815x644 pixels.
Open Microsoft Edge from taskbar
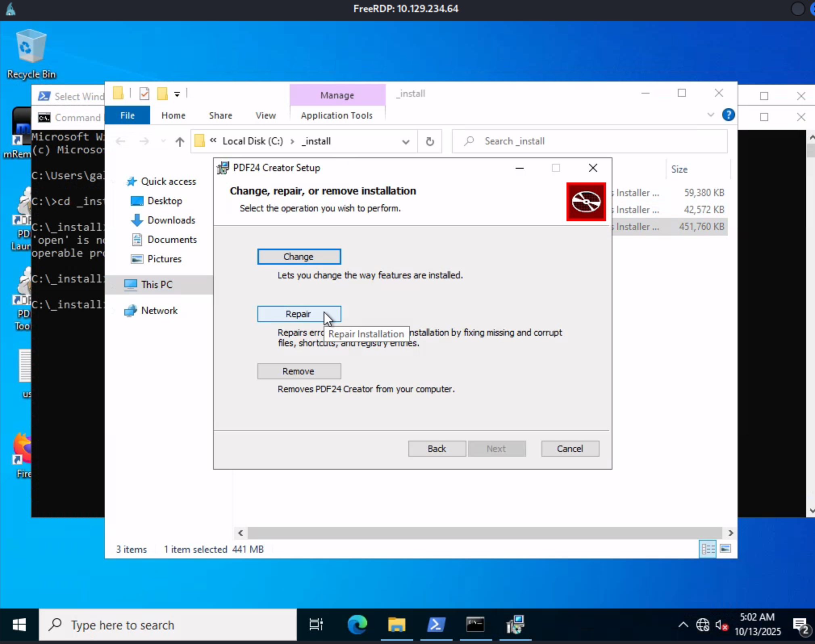coord(357,625)
